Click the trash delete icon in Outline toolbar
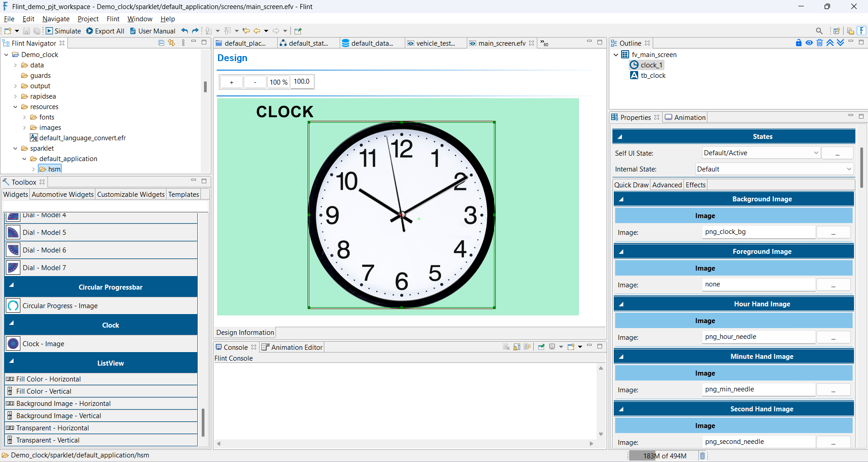The image size is (868, 462). pyautogui.click(x=820, y=43)
